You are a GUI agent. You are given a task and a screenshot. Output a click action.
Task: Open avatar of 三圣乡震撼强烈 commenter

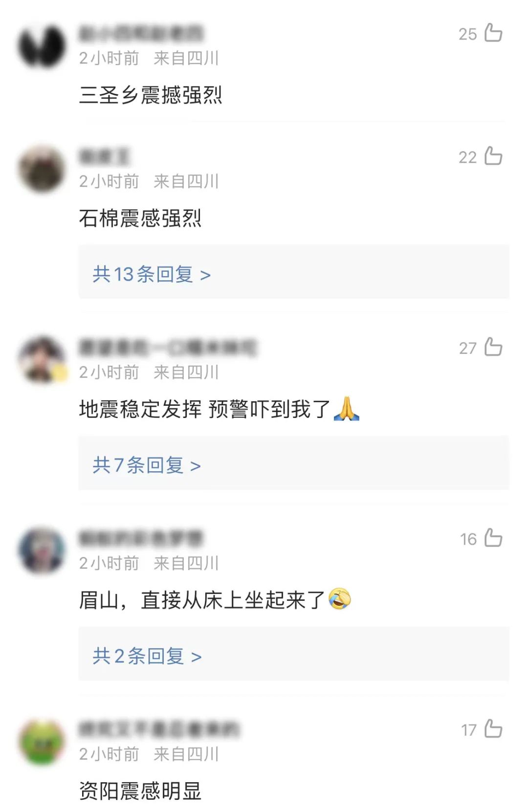(42, 45)
